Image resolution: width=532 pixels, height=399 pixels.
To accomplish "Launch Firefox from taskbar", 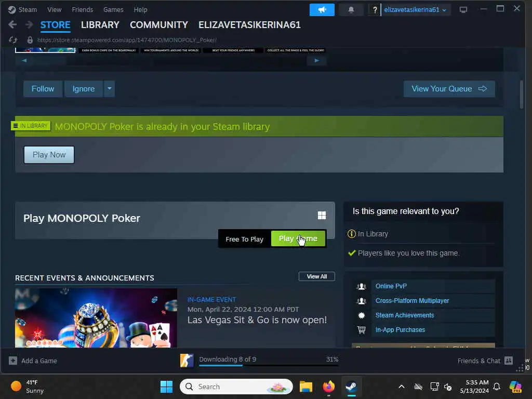I will 328,387.
